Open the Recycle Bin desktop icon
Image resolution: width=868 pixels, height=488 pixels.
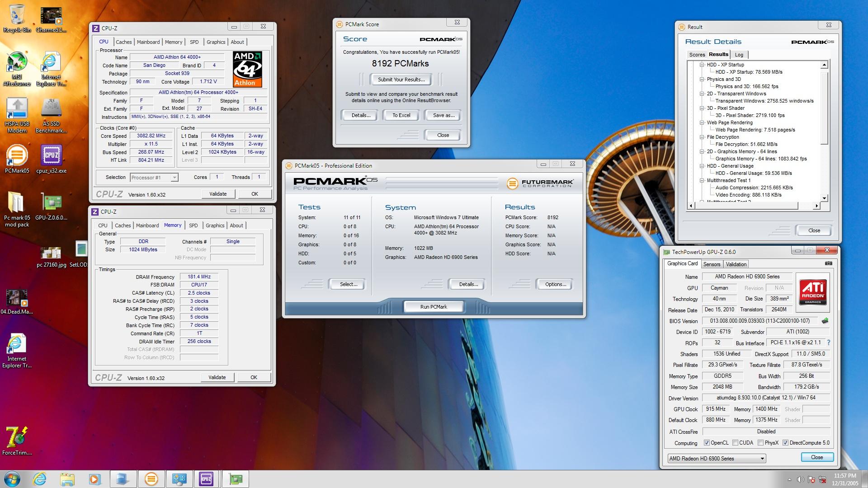click(x=17, y=19)
